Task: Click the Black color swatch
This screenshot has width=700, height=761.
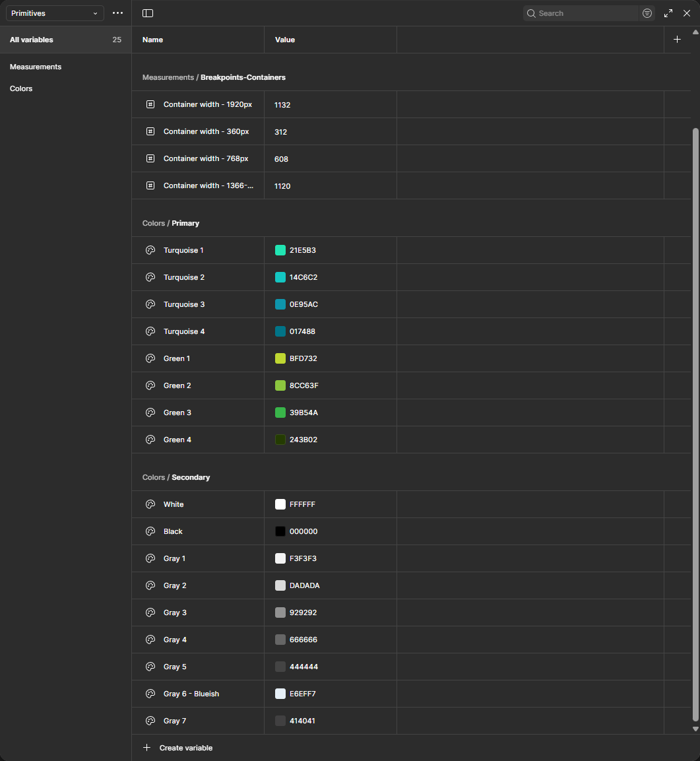Action: (x=280, y=531)
